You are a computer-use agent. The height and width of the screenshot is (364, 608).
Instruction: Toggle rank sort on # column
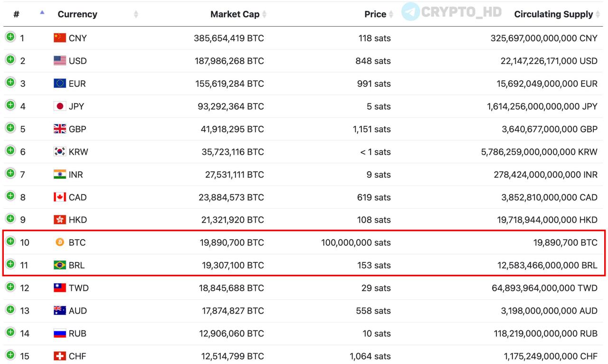16,14
